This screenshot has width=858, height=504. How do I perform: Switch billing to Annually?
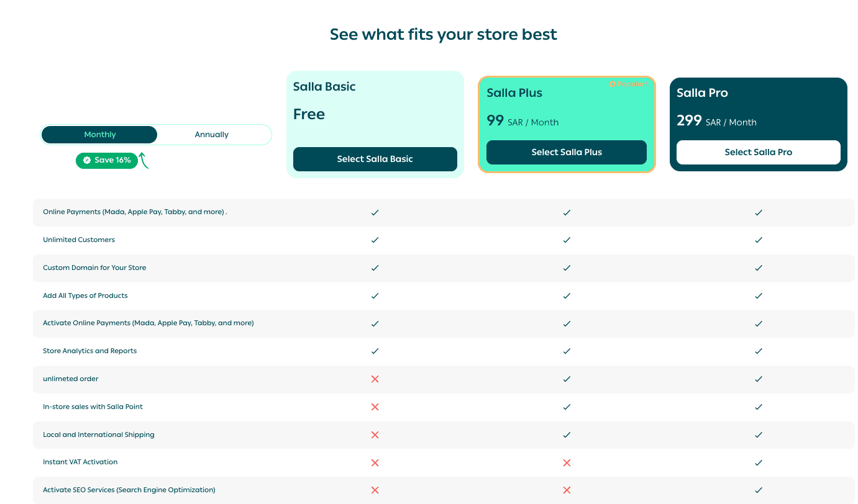point(212,135)
